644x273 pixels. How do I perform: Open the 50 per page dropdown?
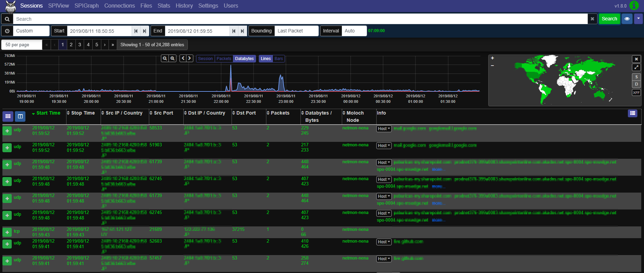[21, 45]
